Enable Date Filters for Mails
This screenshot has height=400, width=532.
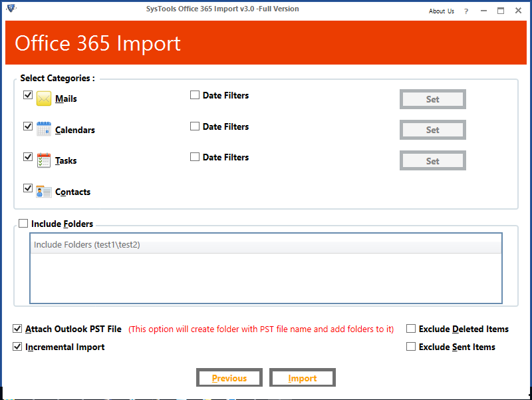(195, 95)
